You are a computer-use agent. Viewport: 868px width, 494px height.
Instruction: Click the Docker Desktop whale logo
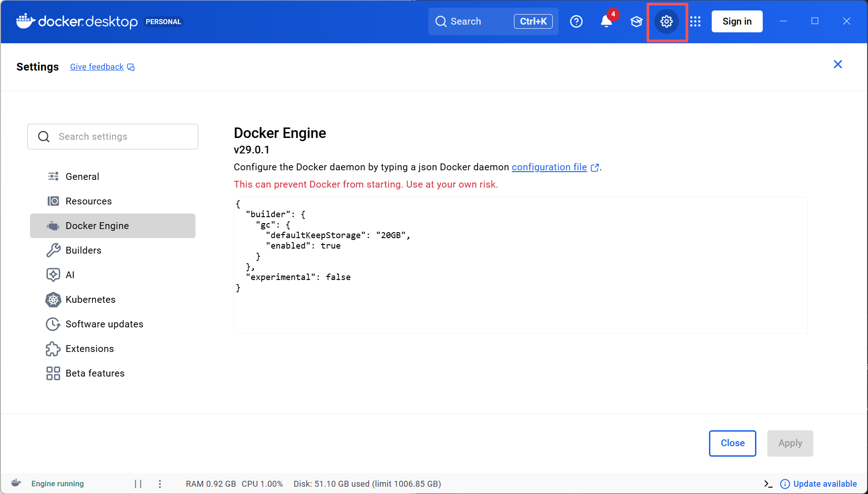pos(26,21)
